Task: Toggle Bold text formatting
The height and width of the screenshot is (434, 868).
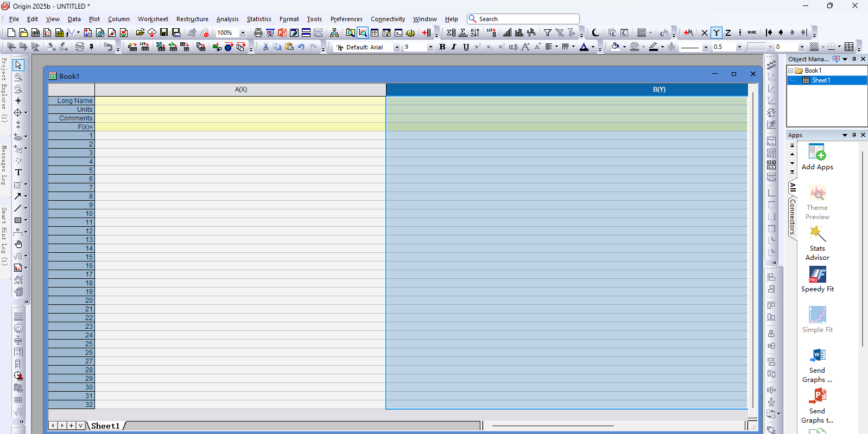Action: point(442,47)
